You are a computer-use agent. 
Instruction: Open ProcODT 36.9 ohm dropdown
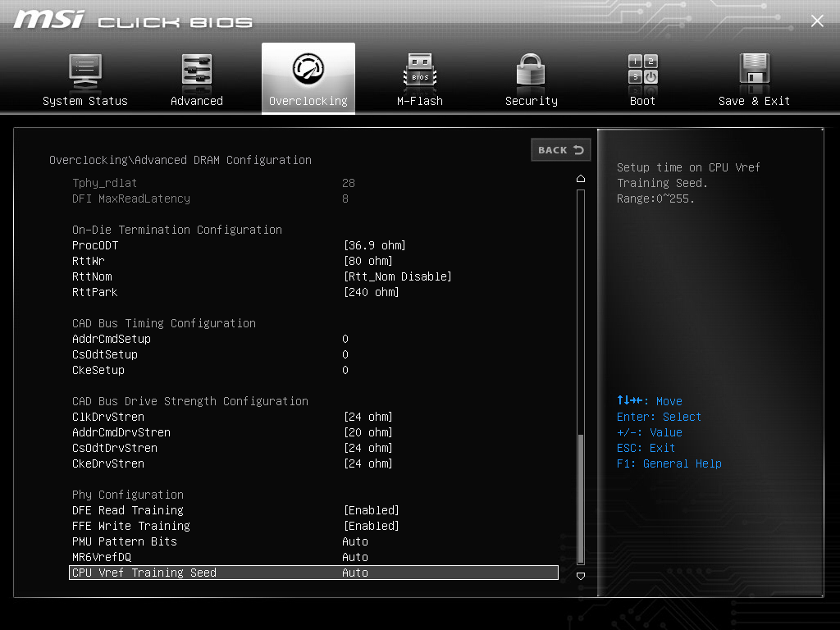coord(374,245)
